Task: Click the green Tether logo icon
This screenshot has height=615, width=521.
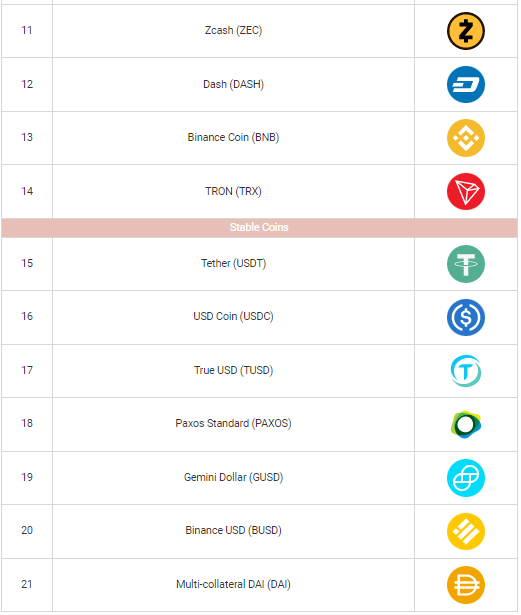Action: click(466, 264)
